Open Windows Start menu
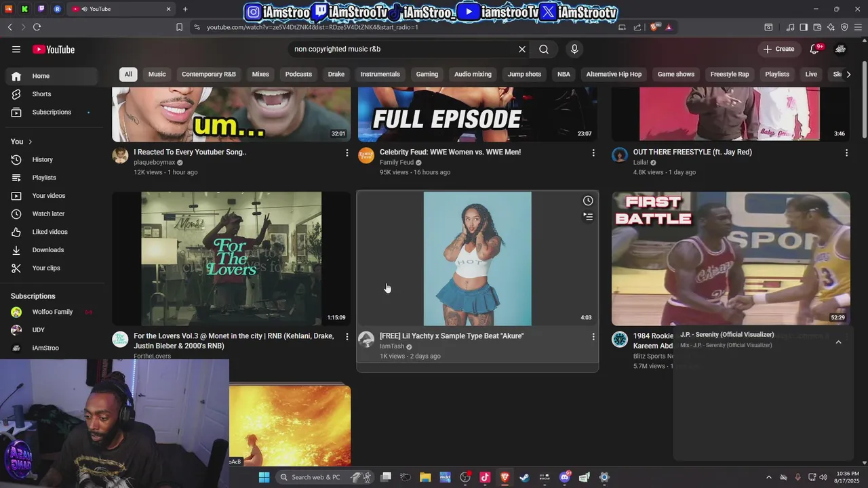Image resolution: width=868 pixels, height=488 pixels. coord(264,477)
